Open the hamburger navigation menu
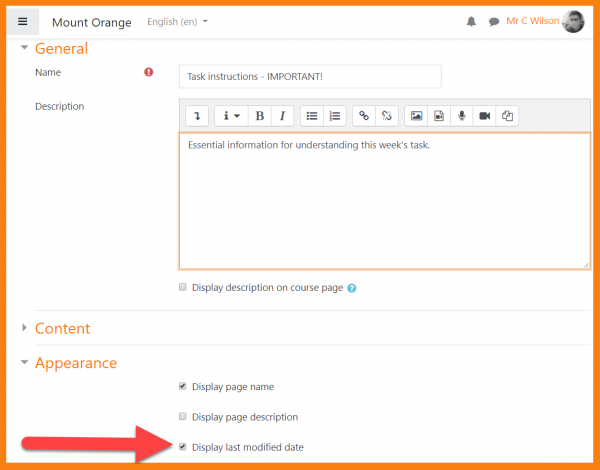 pos(23,21)
